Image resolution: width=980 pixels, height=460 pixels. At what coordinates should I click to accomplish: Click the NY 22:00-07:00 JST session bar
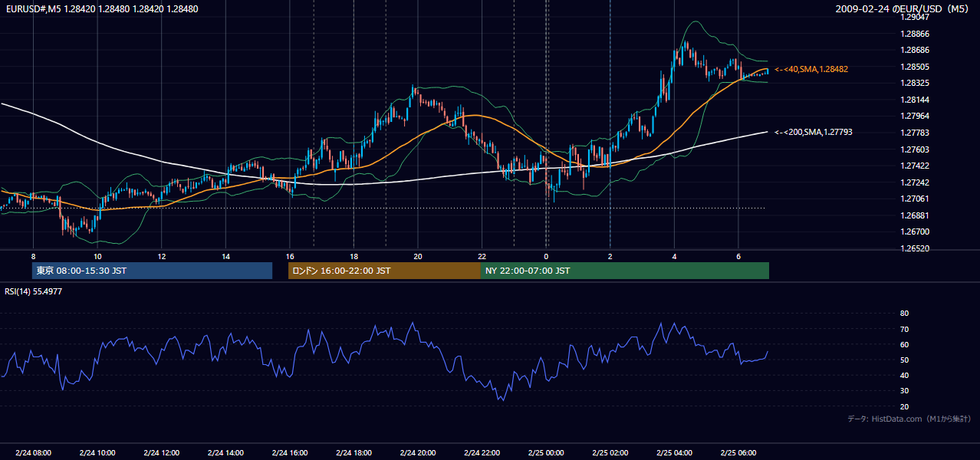624,271
